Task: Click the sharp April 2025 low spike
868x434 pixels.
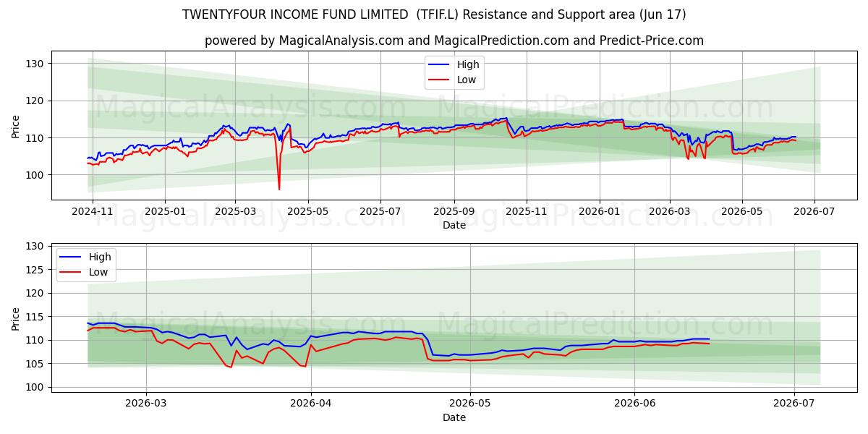Action: [279, 188]
